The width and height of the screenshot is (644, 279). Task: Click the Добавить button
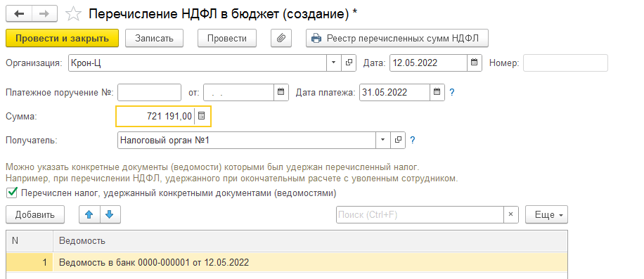point(35,214)
